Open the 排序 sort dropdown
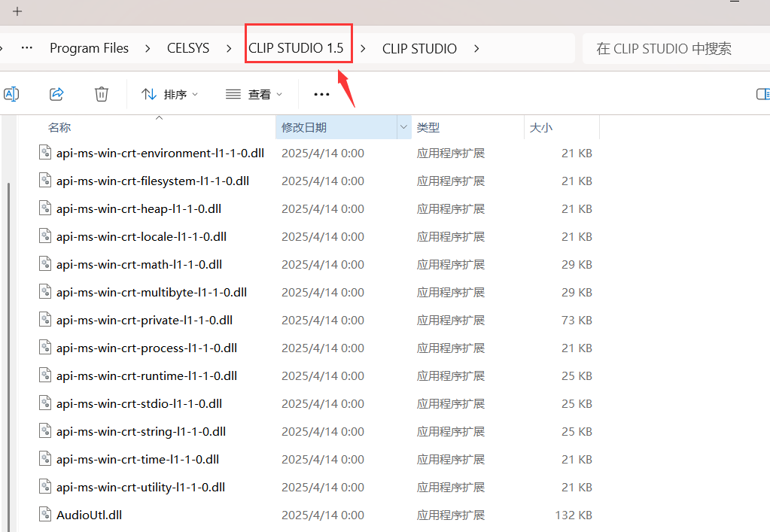The height and width of the screenshot is (532, 770). point(169,93)
